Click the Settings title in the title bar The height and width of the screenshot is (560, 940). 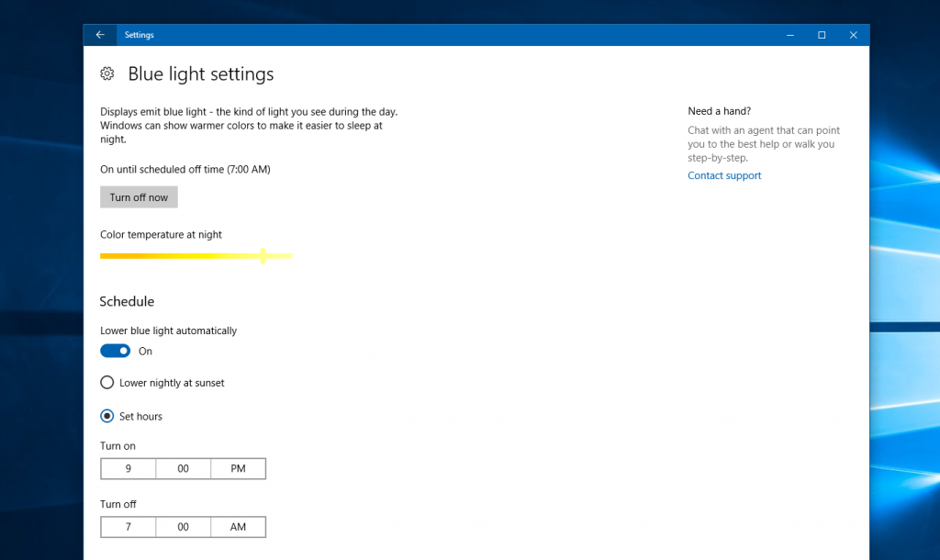pyautogui.click(x=140, y=35)
